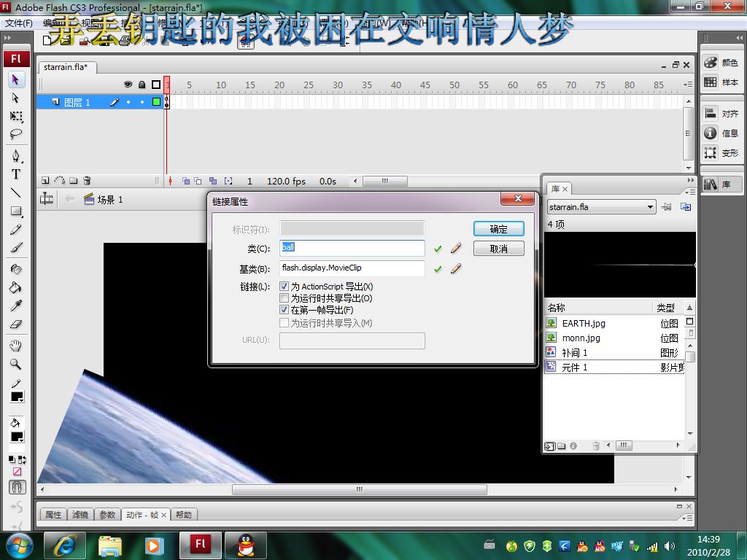This screenshot has width=747, height=560.
Task: Show all layers as outlines
Action: (156, 85)
